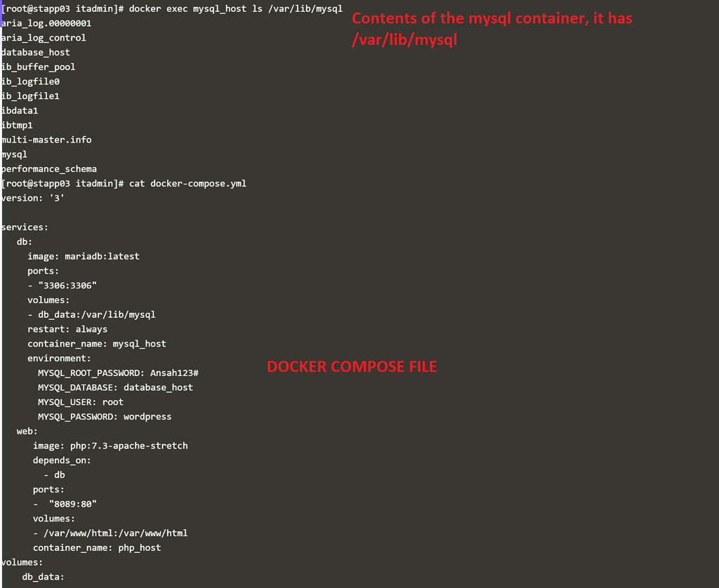Click the 'container_name: php_host' line
719x588 pixels.
[97, 547]
